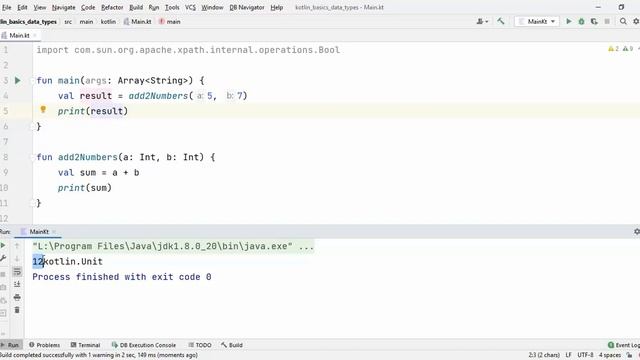640x360 pixels.
Task: Open the Build tool window
Action: 232,345
